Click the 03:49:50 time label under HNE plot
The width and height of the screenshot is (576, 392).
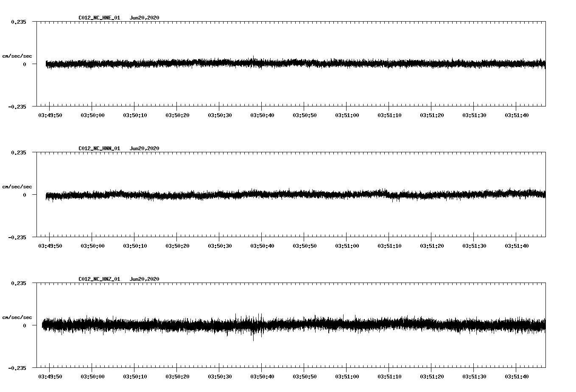[x=50, y=115]
